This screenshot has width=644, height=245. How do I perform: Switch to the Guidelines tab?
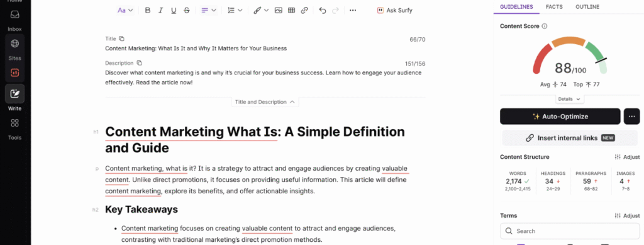[x=516, y=6]
